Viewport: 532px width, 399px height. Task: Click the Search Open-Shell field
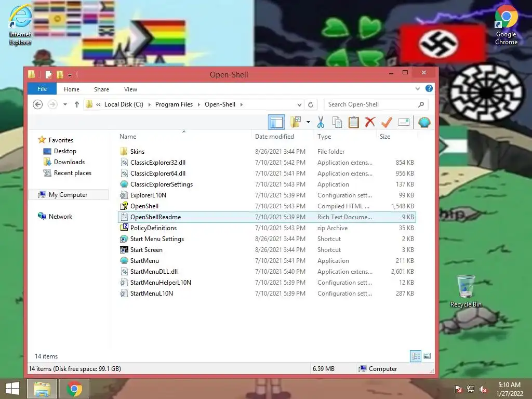(376, 104)
